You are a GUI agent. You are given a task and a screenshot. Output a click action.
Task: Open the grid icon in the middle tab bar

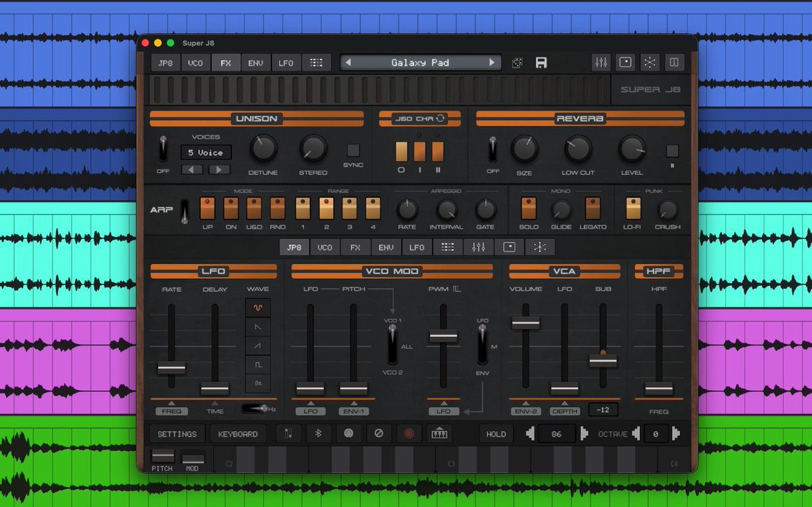point(447,247)
